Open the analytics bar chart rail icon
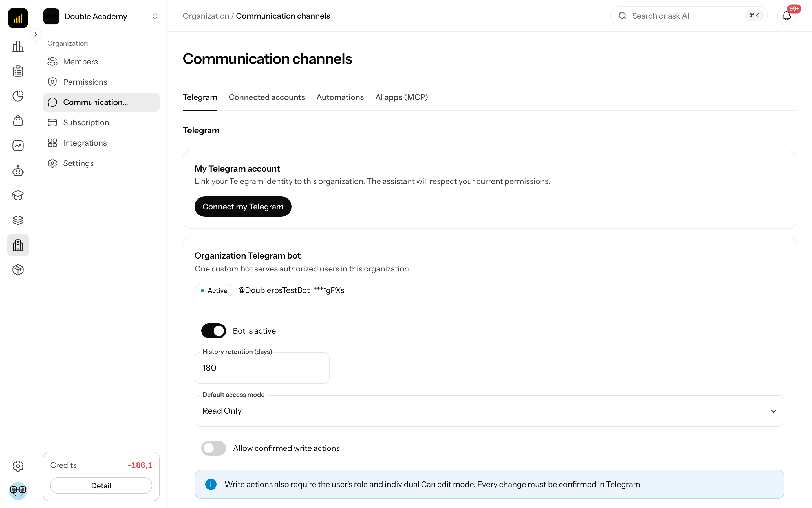812x508 pixels. pos(18,46)
